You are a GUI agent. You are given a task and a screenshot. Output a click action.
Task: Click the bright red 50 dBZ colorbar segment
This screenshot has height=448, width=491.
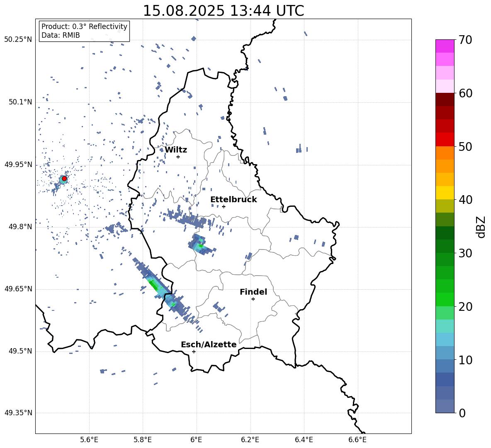[445, 140]
